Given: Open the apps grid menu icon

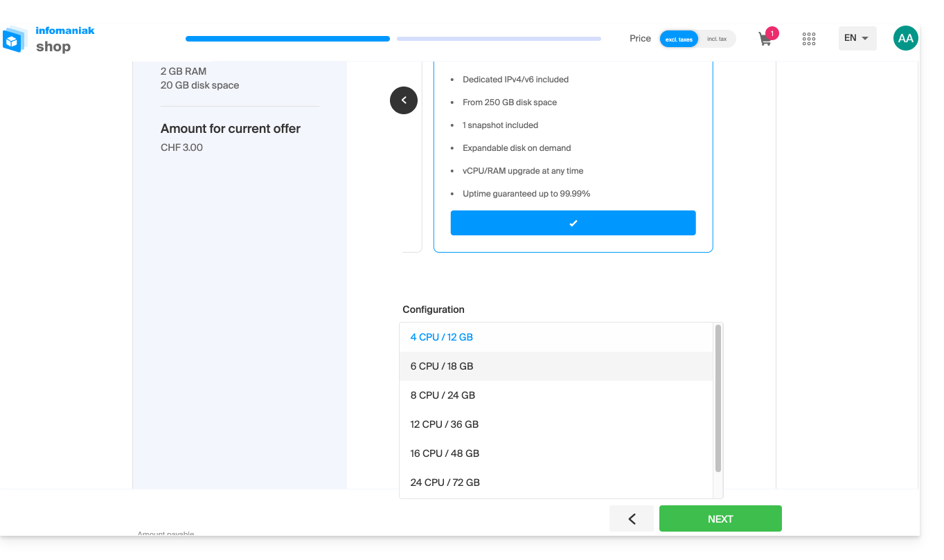Looking at the screenshot, I should (809, 39).
